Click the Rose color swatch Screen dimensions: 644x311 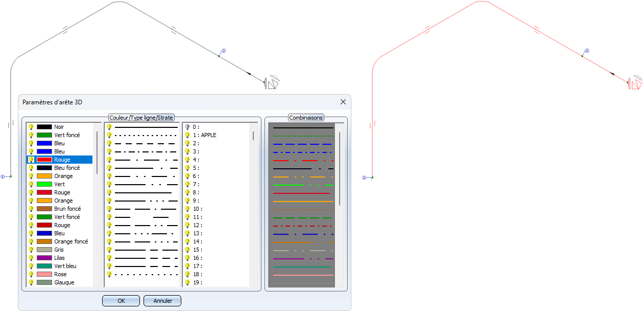click(44, 274)
